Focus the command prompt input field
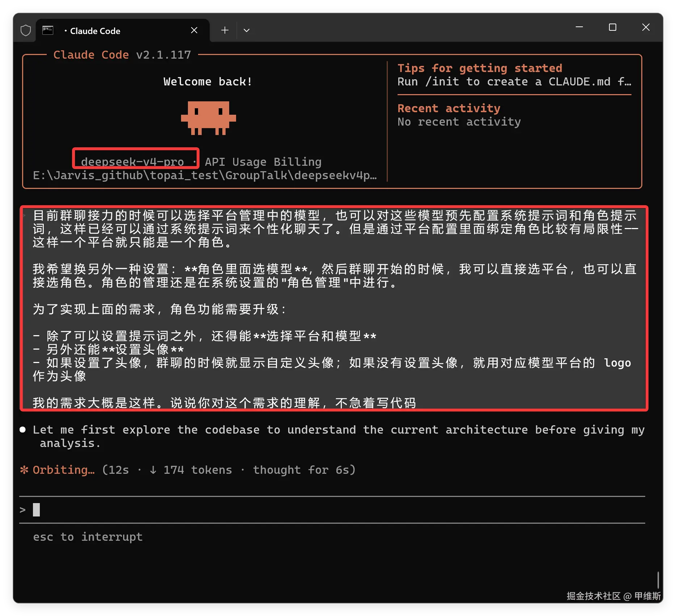This screenshot has width=676, height=616. click(326, 510)
